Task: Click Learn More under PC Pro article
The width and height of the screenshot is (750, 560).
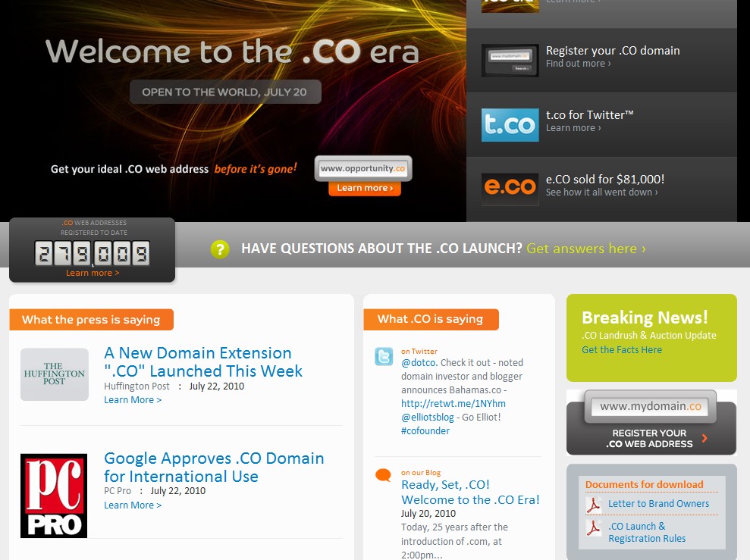Action: pos(133,505)
